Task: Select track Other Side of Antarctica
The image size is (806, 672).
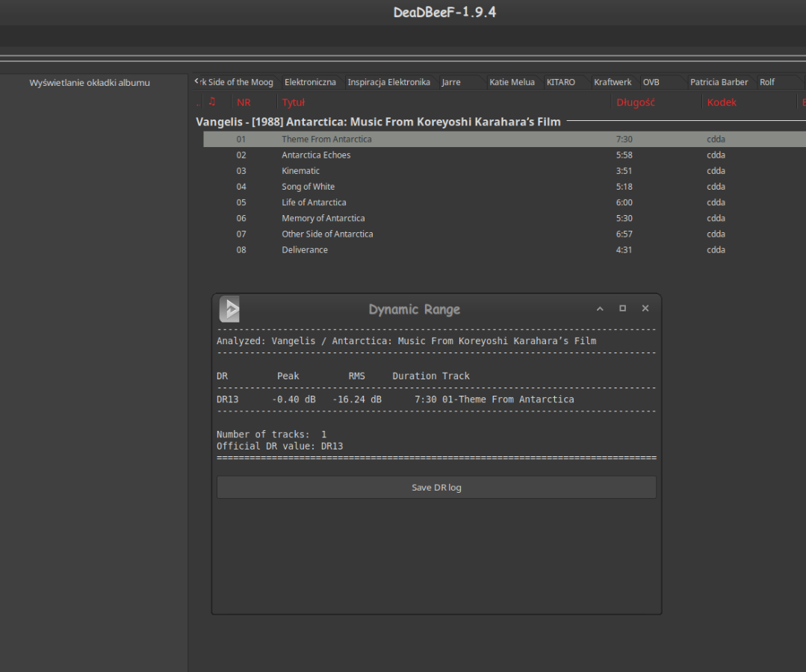Action: pyautogui.click(x=504, y=234)
